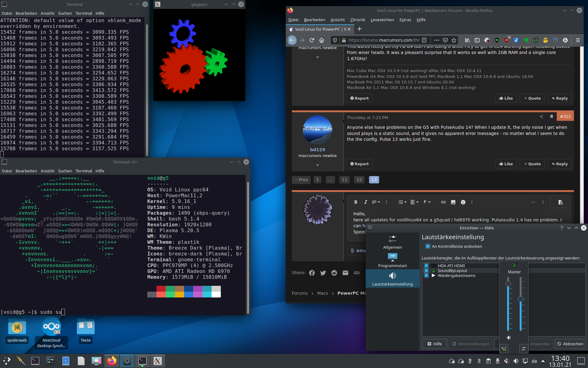Open the list style dropdown in editor
The image size is (588, 368).
coord(402,202)
